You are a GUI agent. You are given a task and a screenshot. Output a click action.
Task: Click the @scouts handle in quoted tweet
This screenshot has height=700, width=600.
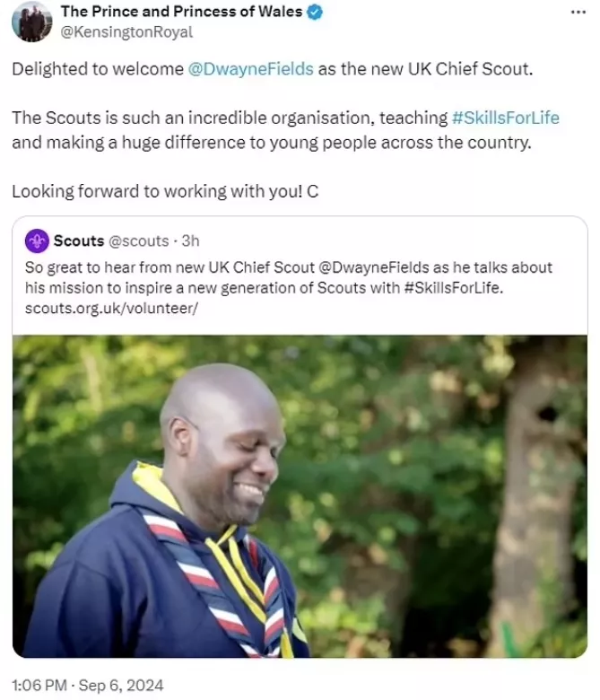[139, 241]
